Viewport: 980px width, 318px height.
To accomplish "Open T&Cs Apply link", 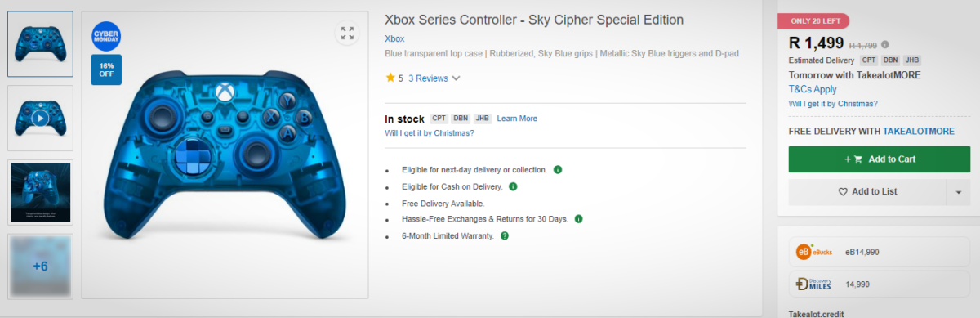I will [x=813, y=89].
